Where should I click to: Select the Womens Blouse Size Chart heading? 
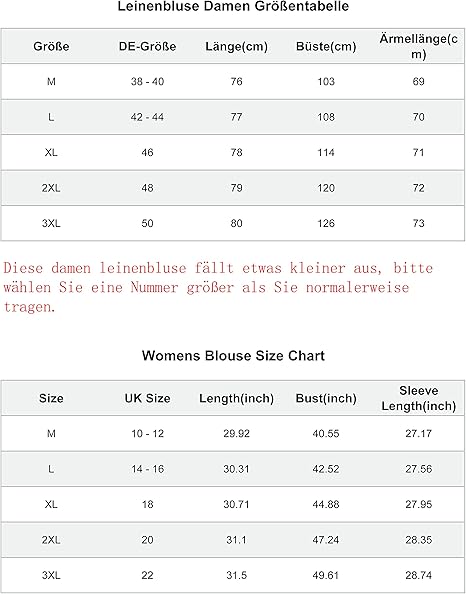[x=233, y=356]
